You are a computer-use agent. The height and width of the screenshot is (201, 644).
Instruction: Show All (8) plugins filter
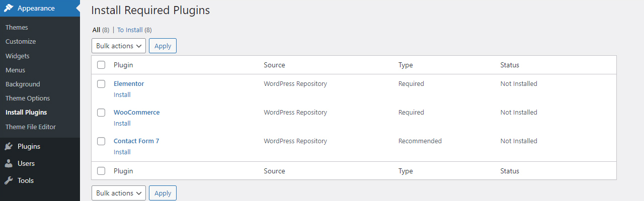point(101,30)
